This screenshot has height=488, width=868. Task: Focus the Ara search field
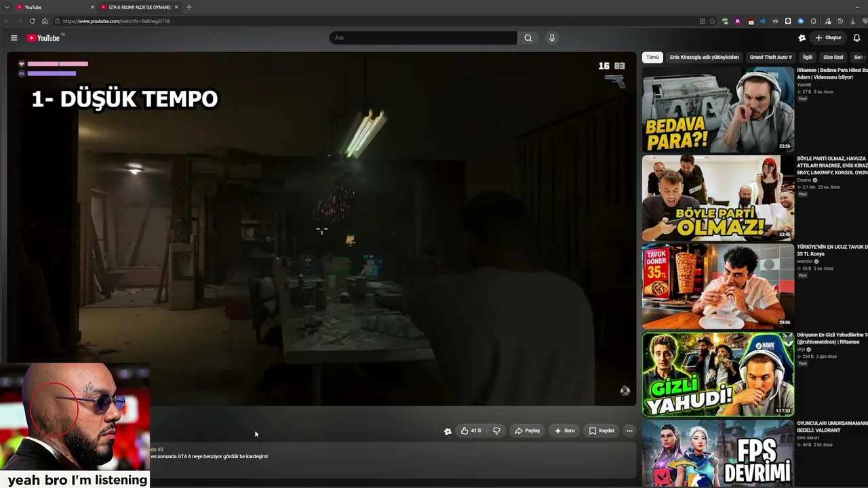point(423,38)
